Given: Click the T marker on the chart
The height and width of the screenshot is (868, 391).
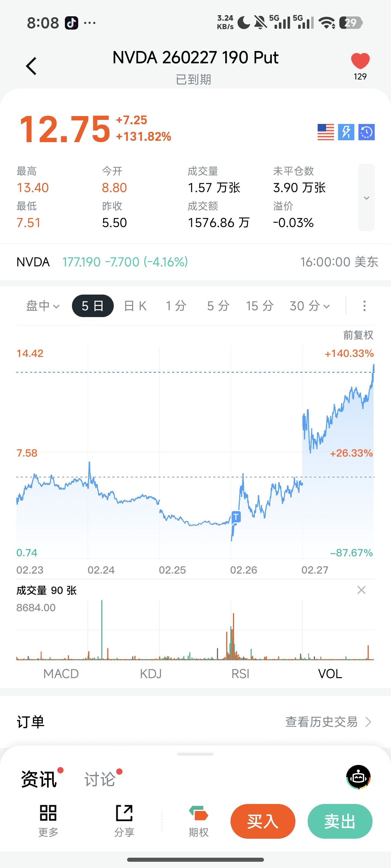Looking at the screenshot, I should pyautogui.click(x=236, y=516).
